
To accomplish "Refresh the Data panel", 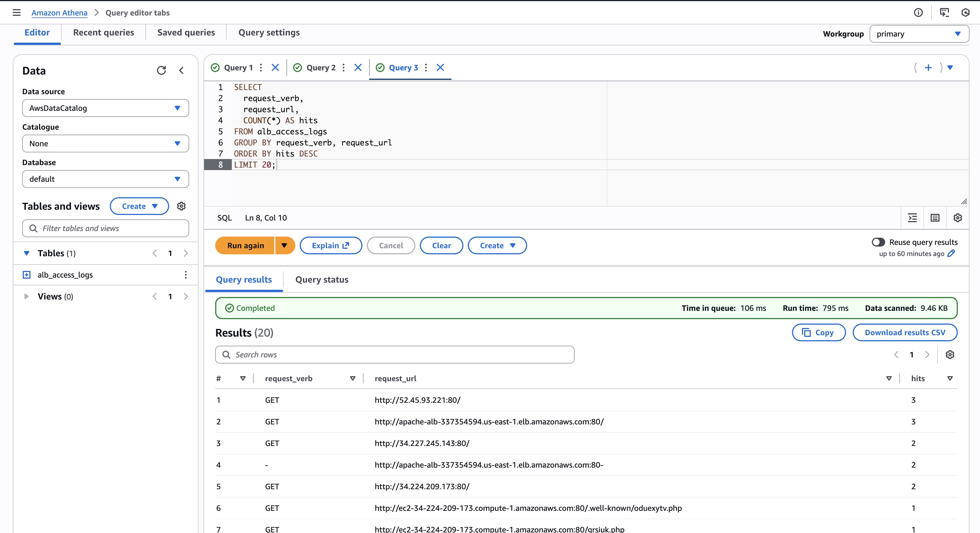I will click(x=161, y=70).
